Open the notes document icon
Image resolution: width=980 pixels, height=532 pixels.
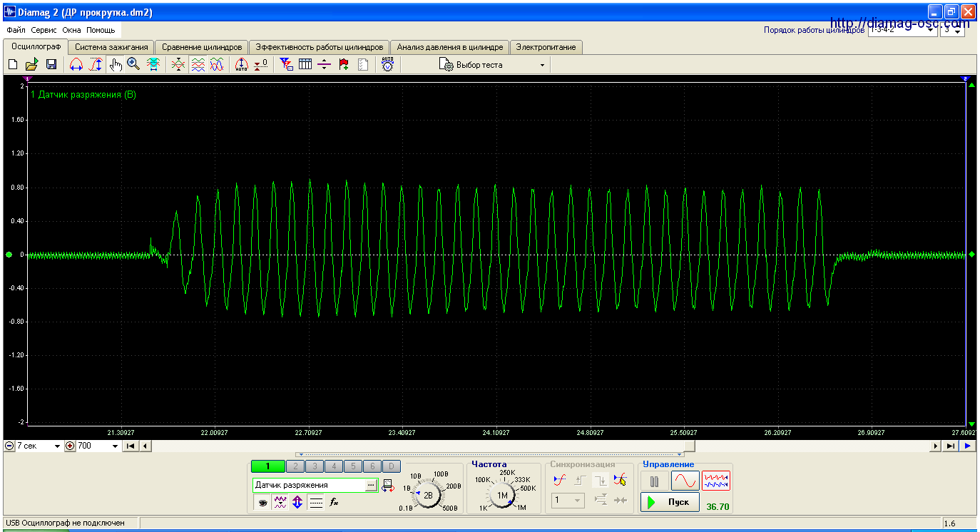363,64
